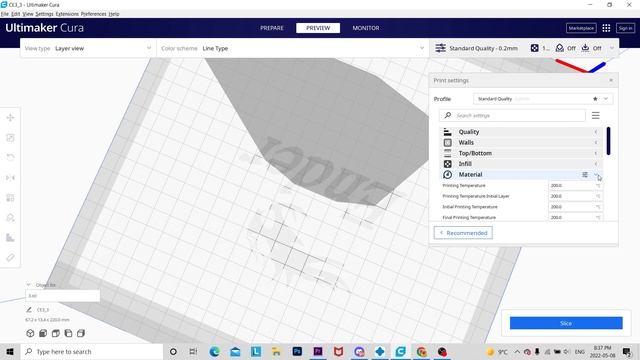Image resolution: width=640 pixels, height=360 pixels.
Task: Switch to PREVIEW stage
Action: point(318,28)
